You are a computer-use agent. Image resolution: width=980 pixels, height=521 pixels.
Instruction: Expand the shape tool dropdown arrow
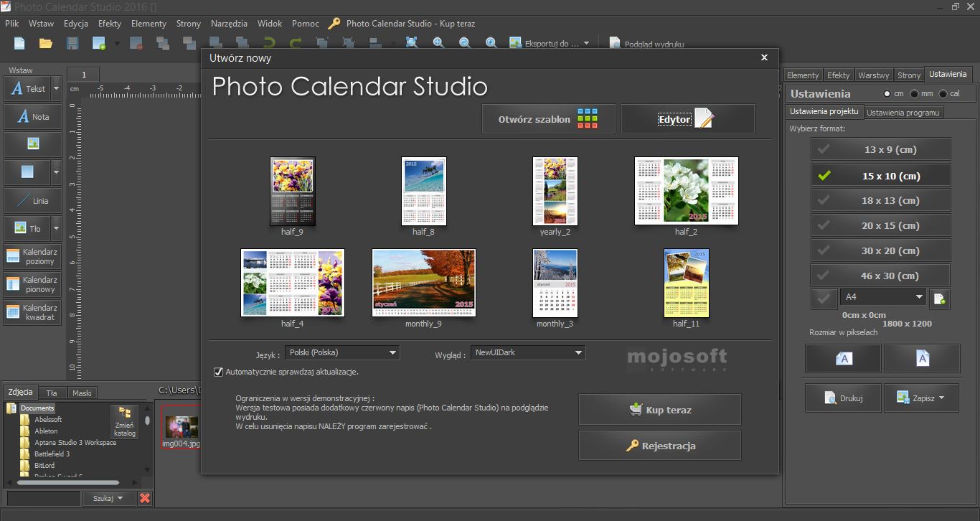click(x=56, y=173)
